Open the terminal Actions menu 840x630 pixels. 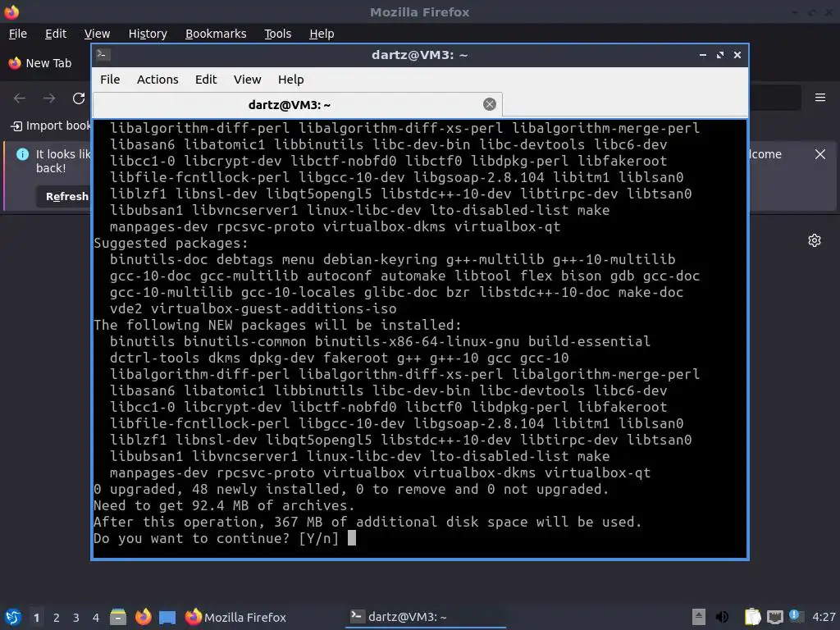click(157, 80)
